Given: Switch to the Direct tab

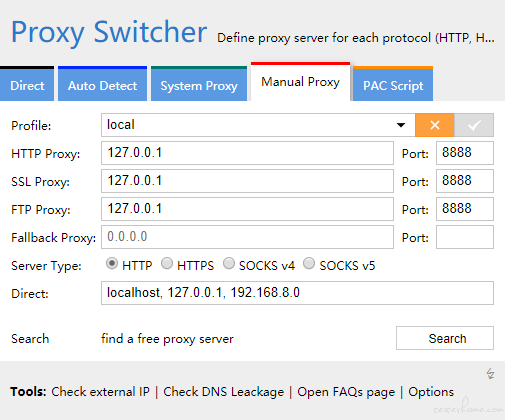Looking at the screenshot, I should click(x=27, y=84).
